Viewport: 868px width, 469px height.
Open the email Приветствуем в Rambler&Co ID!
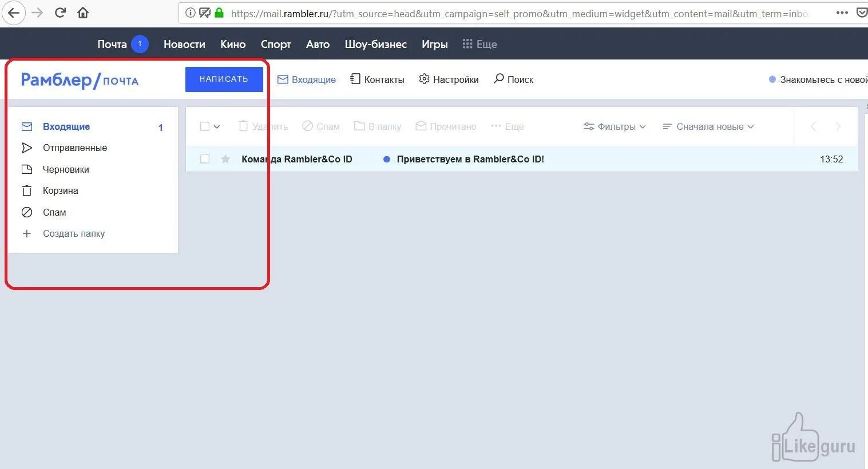470,159
